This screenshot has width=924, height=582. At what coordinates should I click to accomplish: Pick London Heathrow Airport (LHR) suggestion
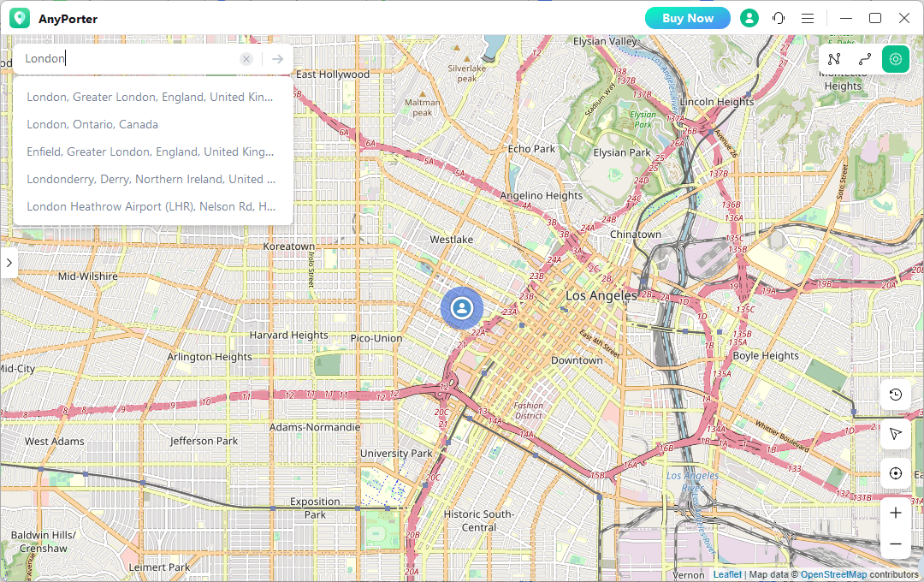pos(151,206)
